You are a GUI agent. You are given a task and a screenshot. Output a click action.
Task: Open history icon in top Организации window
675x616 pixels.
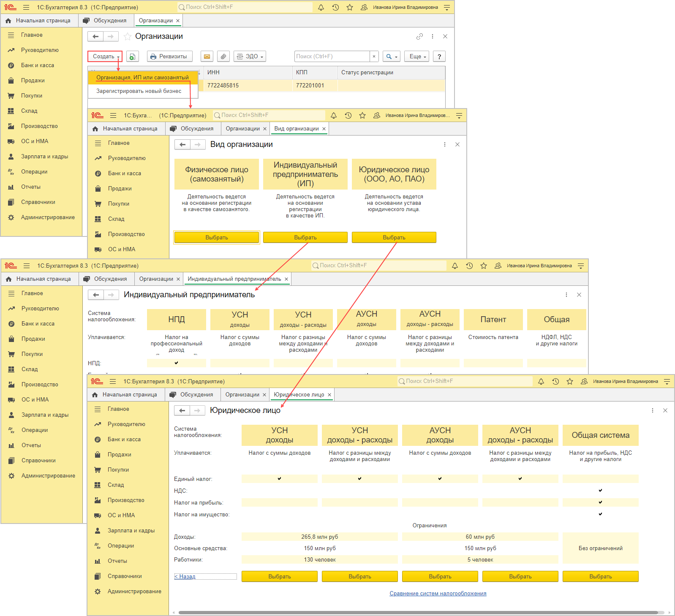[x=335, y=7]
